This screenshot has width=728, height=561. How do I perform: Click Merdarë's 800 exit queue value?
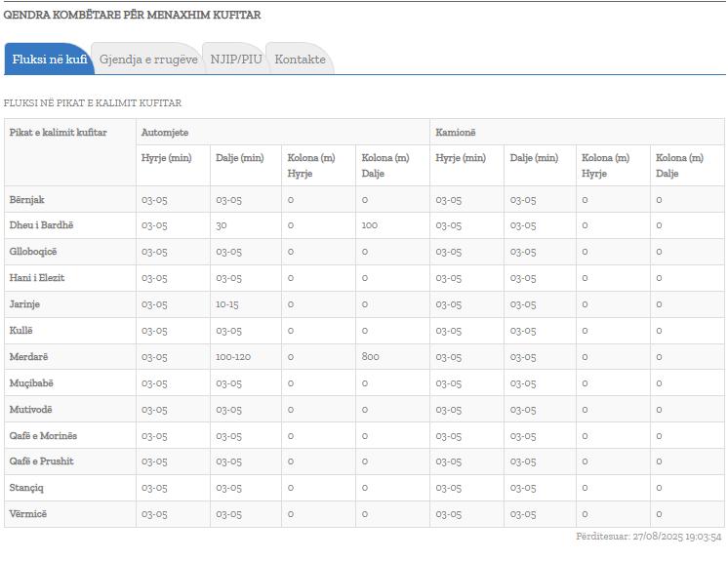click(370, 357)
